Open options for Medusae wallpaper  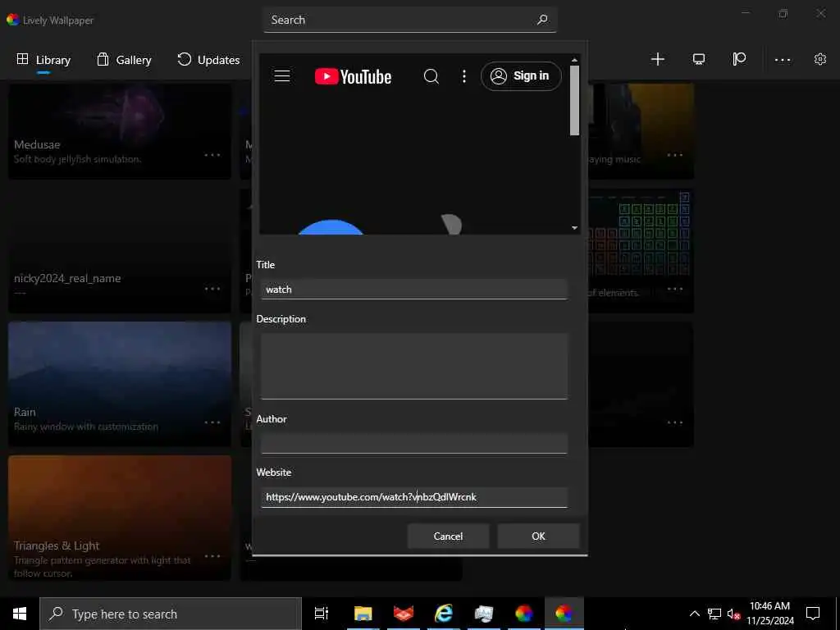[x=212, y=155]
